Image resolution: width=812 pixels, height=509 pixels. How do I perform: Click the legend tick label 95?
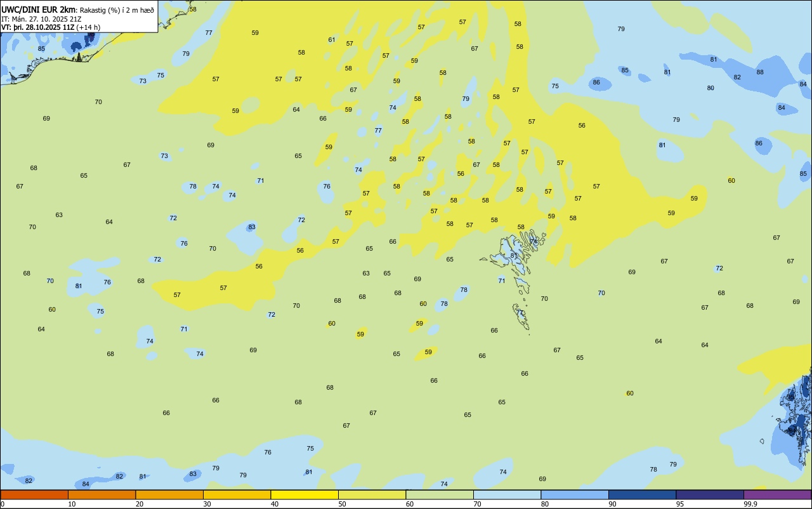pos(680,504)
